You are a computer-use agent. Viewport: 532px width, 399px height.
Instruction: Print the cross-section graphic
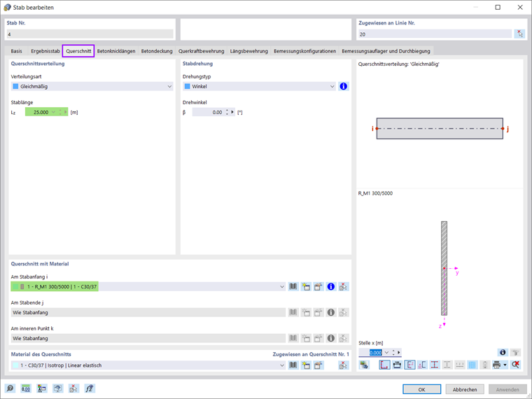point(496,365)
